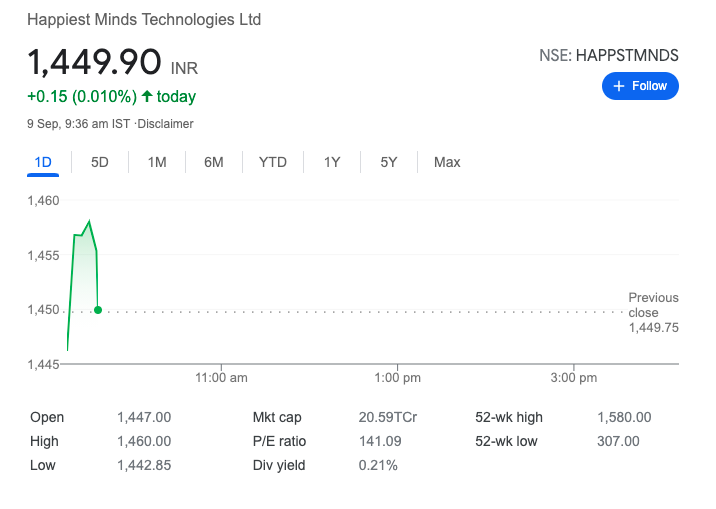Click the 52-wk low value 307.00

(x=618, y=441)
